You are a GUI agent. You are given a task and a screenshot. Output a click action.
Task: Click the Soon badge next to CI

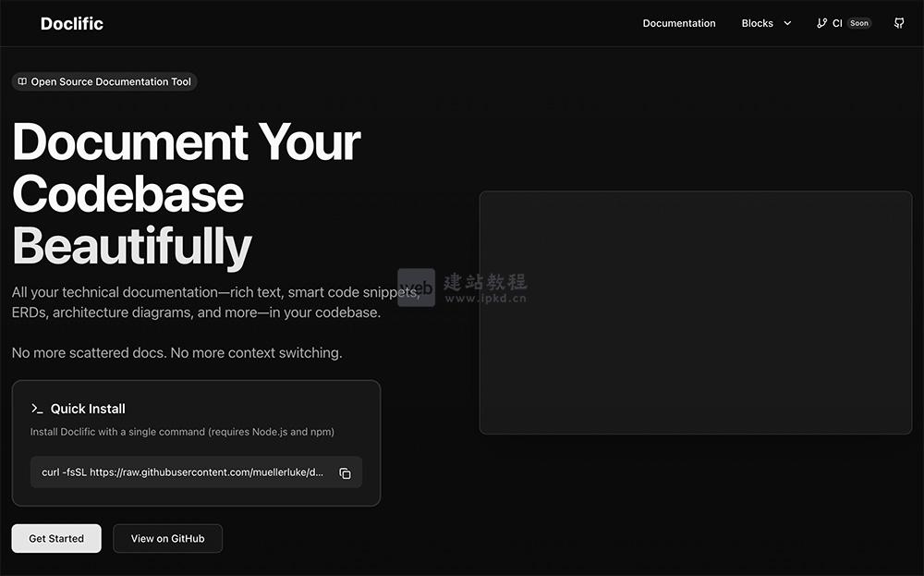pos(859,23)
